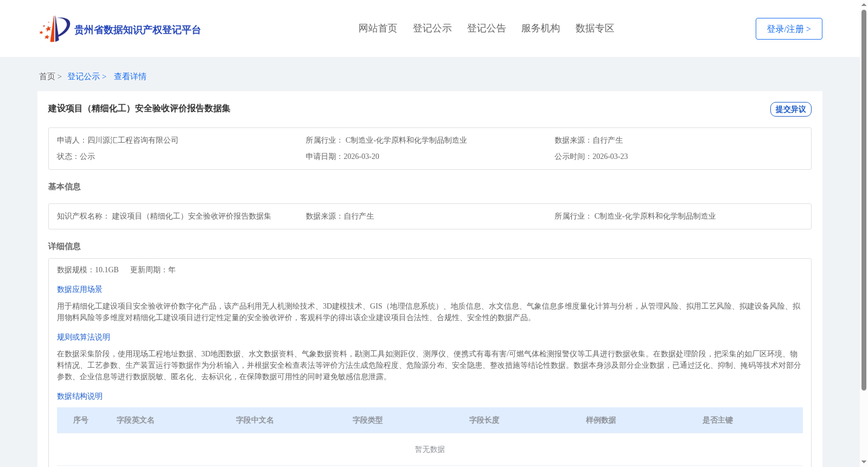Click the platform logo emblem icon
Image resolution: width=868 pixels, height=467 pixels.
pos(55,29)
